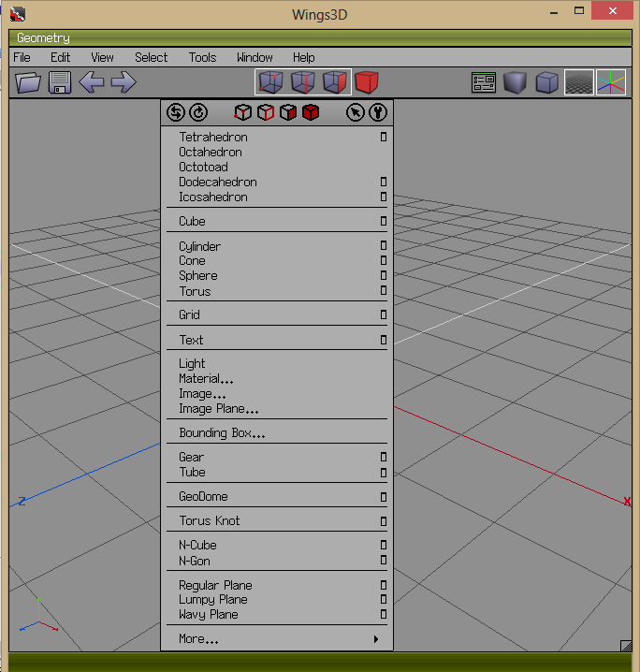The image size is (640, 672).
Task: Open options box for Torus Knot
Action: (x=384, y=521)
